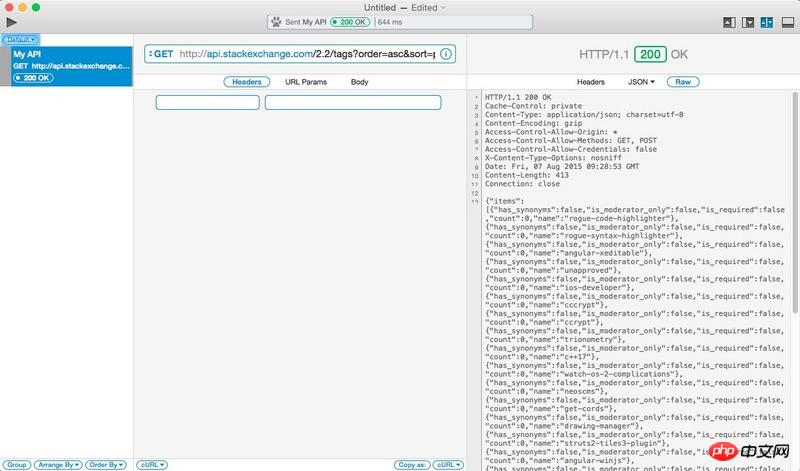800x471 pixels.
Task: Click the 'rogue-code-highlighter' name text
Action: point(616,218)
